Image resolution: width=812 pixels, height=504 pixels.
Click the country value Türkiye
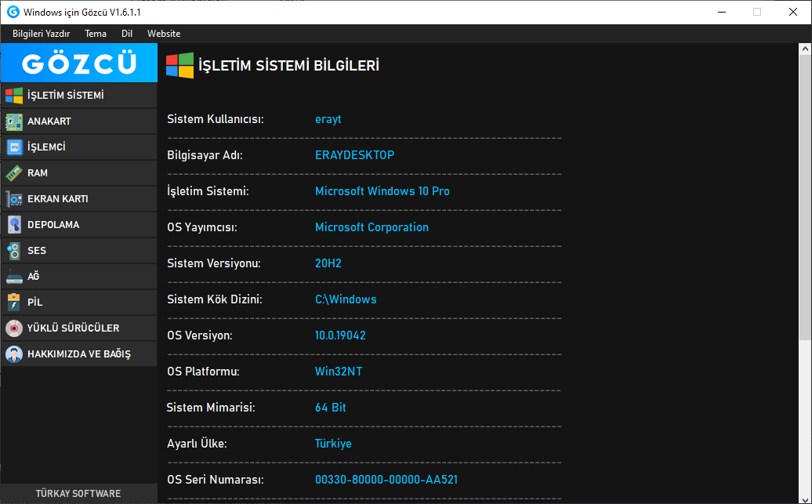(x=333, y=444)
